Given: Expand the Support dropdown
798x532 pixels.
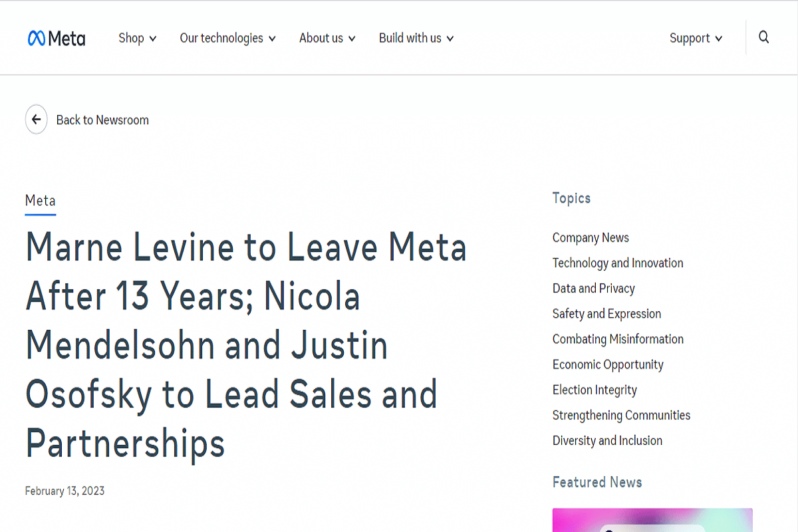Looking at the screenshot, I should tap(696, 39).
